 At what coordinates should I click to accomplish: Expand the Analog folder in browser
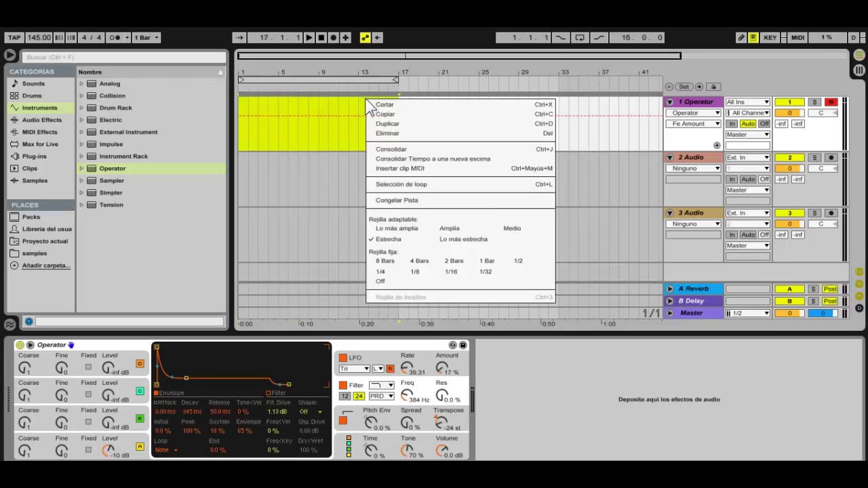pyautogui.click(x=81, y=84)
